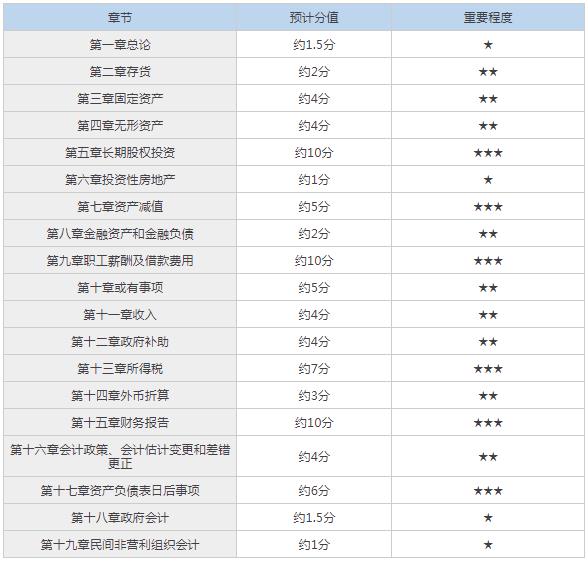Click the single star for 第十八章政府会计
The image size is (588, 561).
pyautogui.click(x=488, y=518)
